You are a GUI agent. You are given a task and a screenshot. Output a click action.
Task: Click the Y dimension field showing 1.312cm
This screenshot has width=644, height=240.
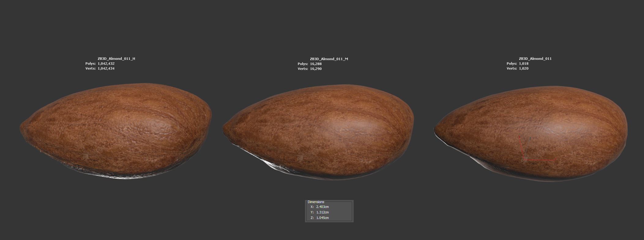pyautogui.click(x=322, y=212)
